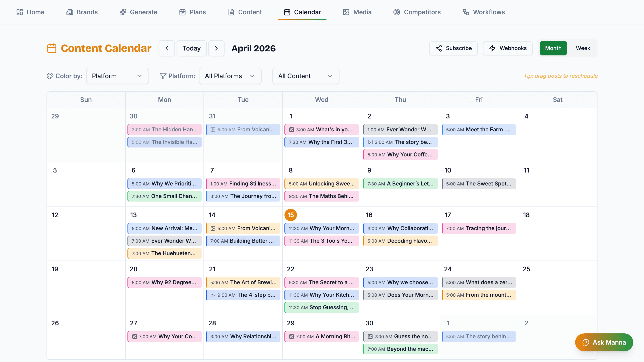Click the Media image icon

(346, 12)
